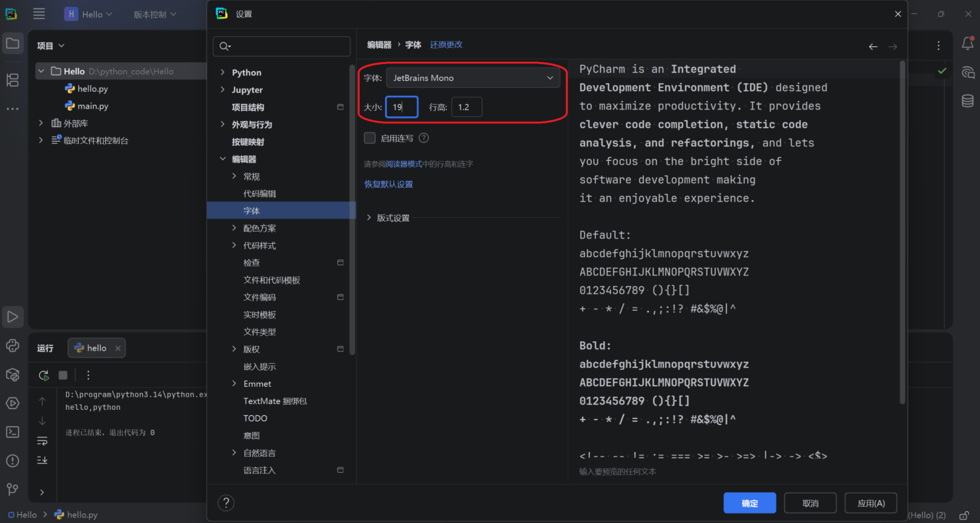Open editor options vertical ellipsis
Viewport: 980px width, 523px height.
[x=939, y=46]
